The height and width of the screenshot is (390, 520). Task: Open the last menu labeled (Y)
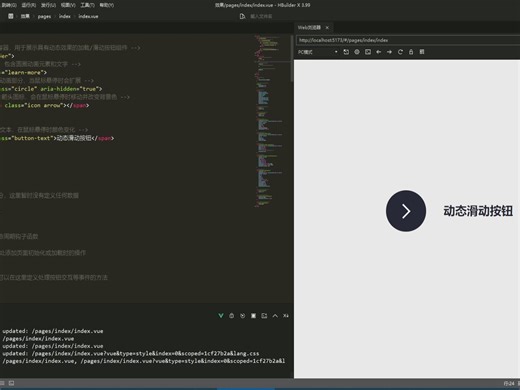[107, 5]
